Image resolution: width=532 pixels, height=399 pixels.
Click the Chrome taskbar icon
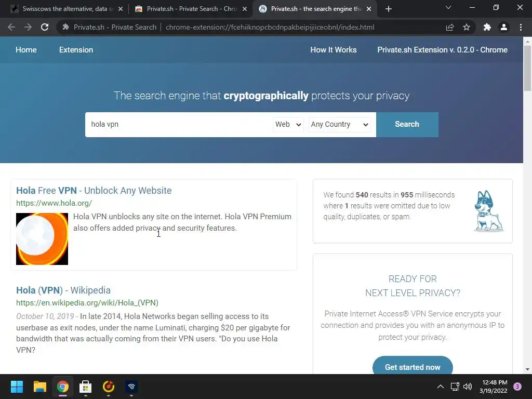63,387
